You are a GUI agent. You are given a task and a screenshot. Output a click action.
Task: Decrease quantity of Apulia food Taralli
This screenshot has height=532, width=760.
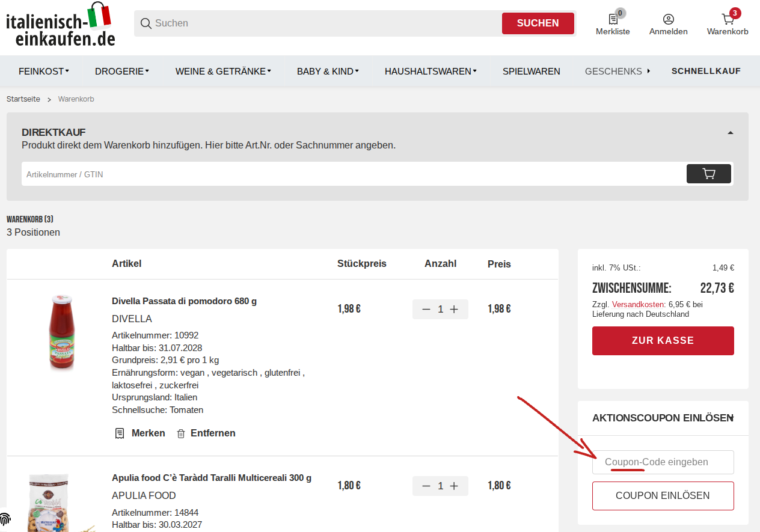coord(426,486)
